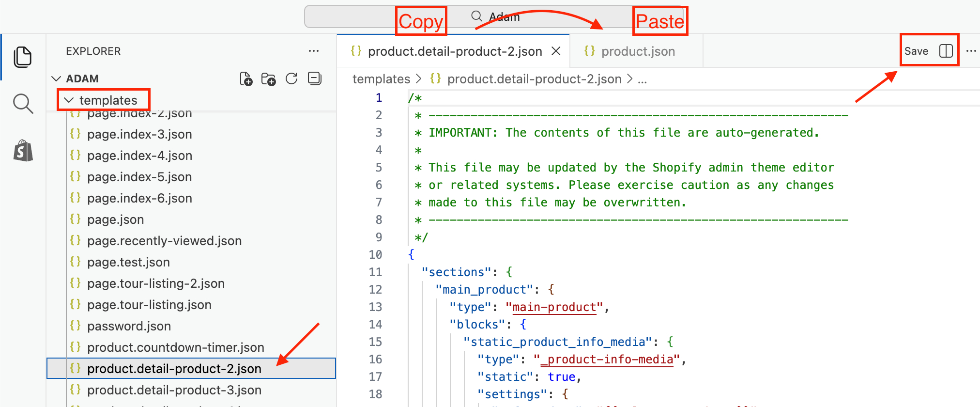Click the templates breadcrumb link
This screenshot has height=407, width=980.
(381, 79)
